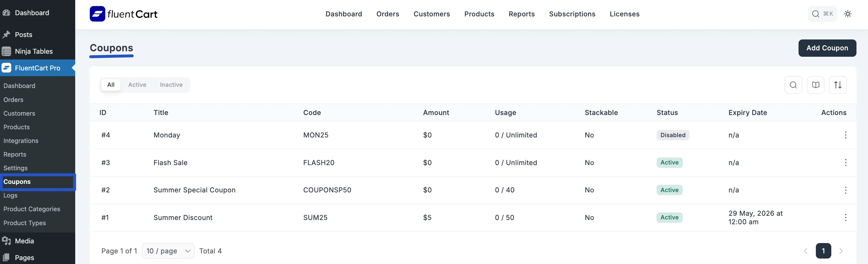868x264 pixels.
Task: Open actions menu for Monday coupon
Action: (845, 135)
